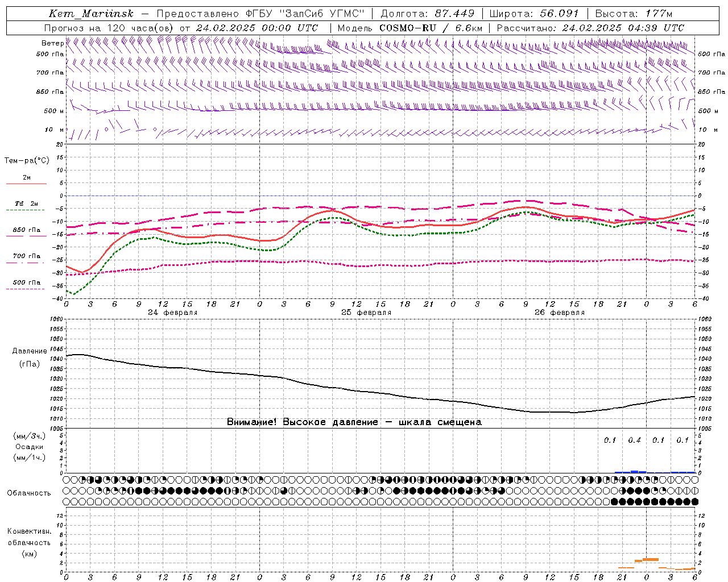Click the (мм/1ч.) precipitation unit label

tap(30, 458)
